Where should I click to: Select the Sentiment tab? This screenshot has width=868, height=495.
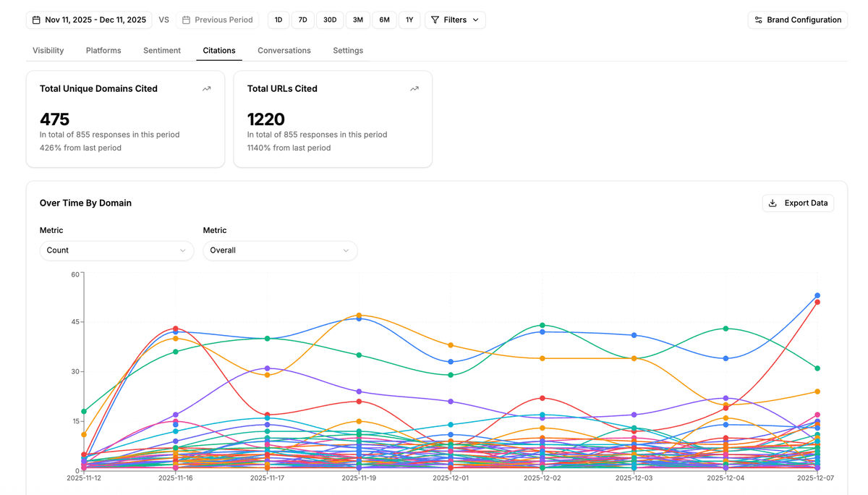(161, 50)
